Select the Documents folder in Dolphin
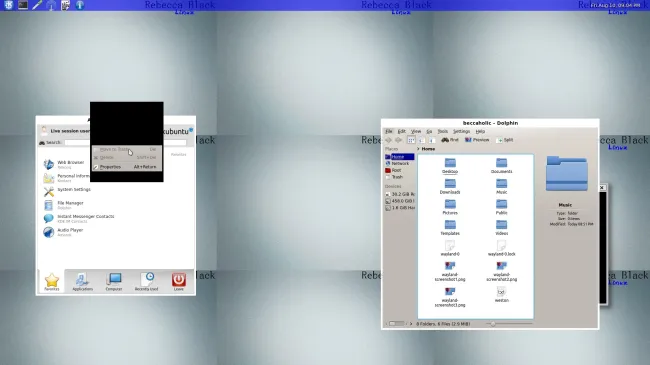The image size is (650, 365). 501,165
